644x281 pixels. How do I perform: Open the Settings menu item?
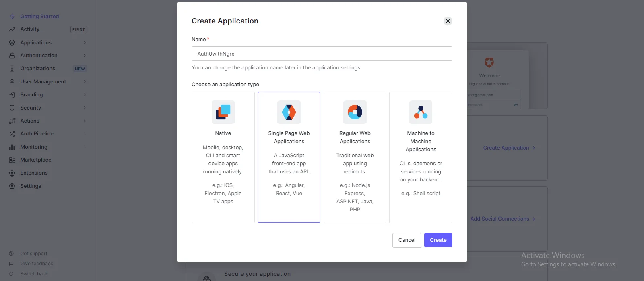[31, 186]
